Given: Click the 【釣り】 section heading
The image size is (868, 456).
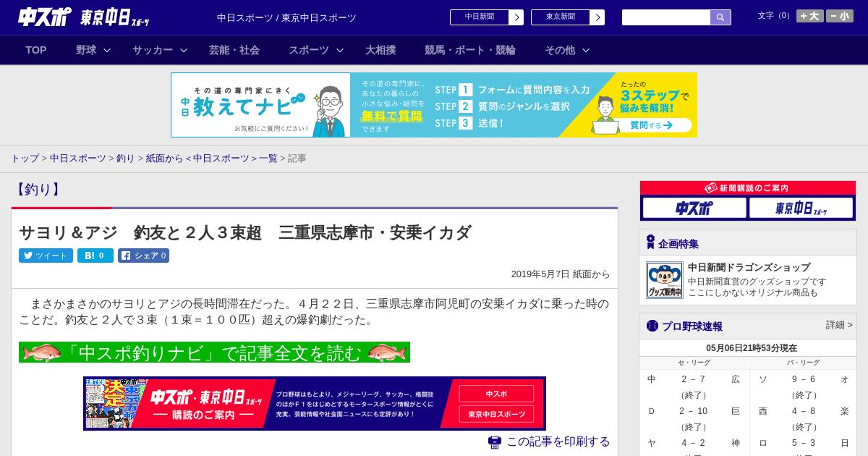Looking at the screenshot, I should point(38,190).
